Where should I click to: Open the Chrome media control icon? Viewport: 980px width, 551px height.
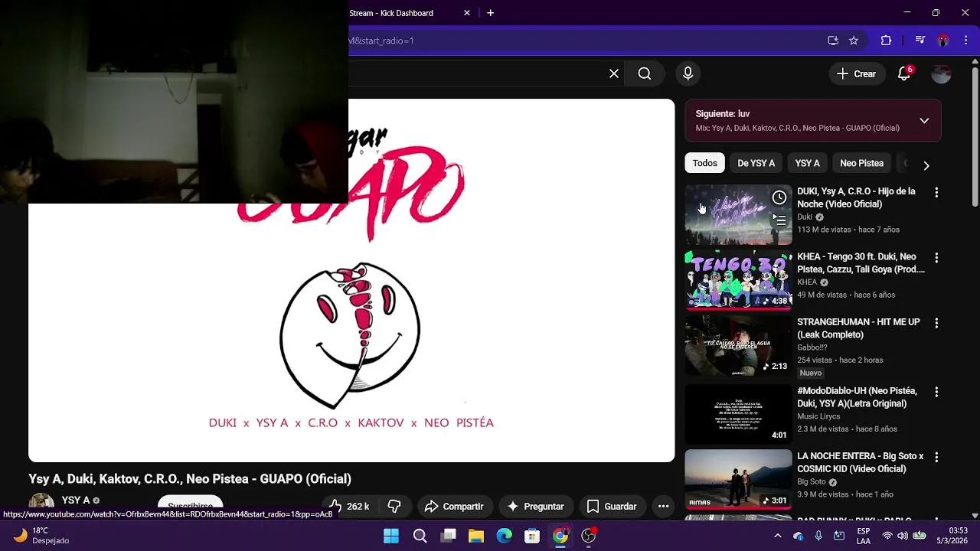pyautogui.click(x=920, y=41)
